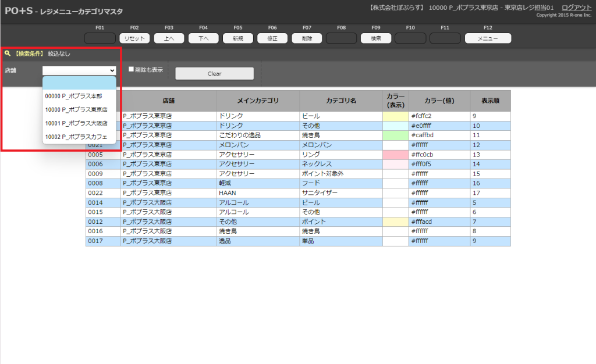Screen dimensions: 596x364
Task: Enable the 削除も表示 checkbox
Action: (132, 69)
